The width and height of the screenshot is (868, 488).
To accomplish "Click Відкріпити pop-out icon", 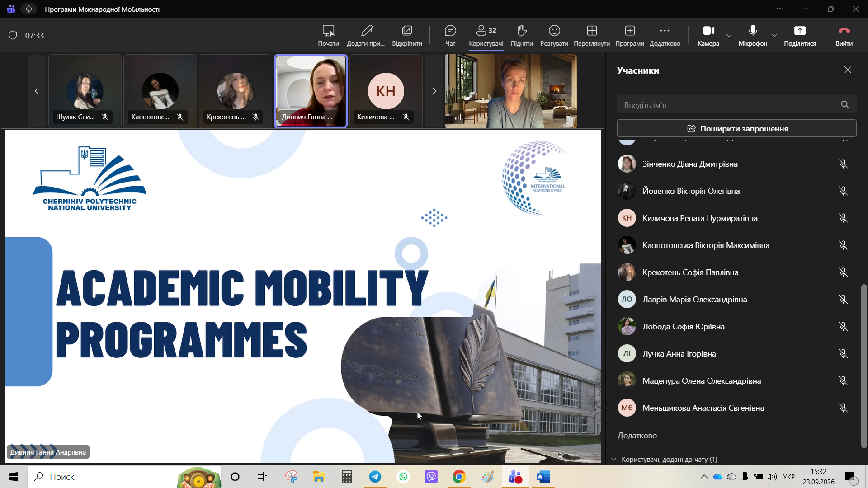I will [x=407, y=35].
